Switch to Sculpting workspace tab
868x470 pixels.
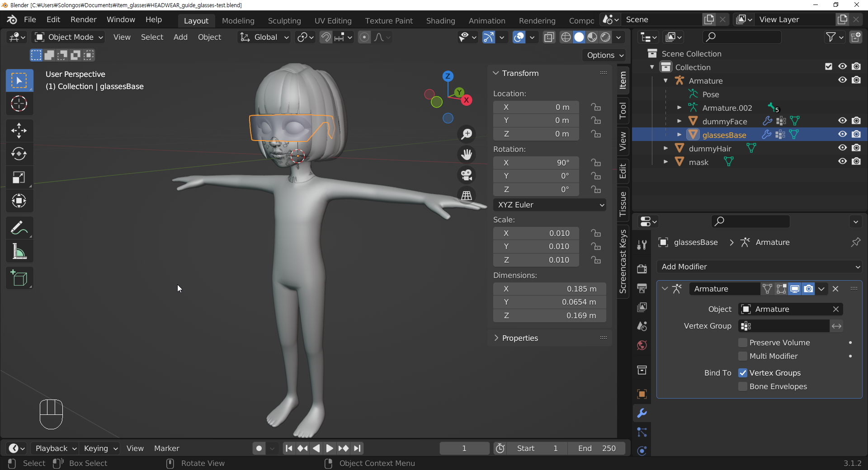click(x=284, y=21)
